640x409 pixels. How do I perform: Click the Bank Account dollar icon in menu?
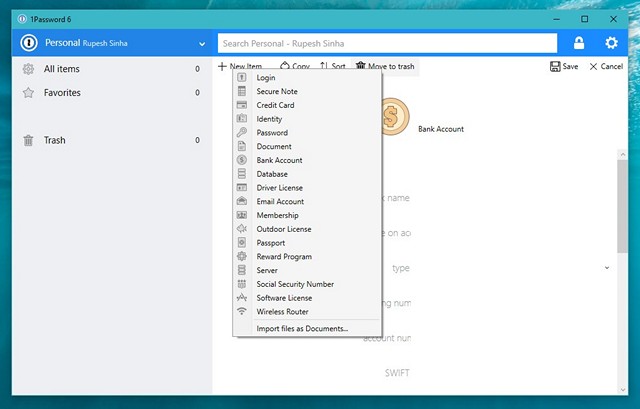[242, 160]
